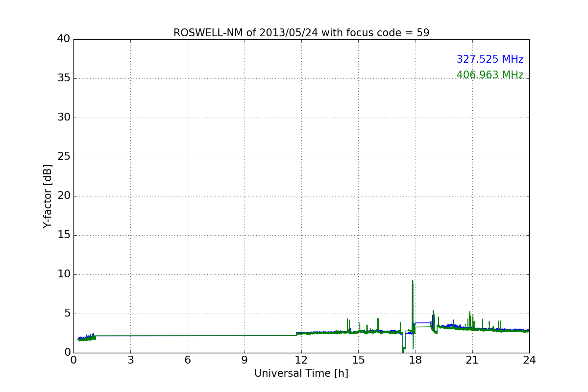Click the Universal Time [h] axis label
The image size is (588, 392).
301,373
